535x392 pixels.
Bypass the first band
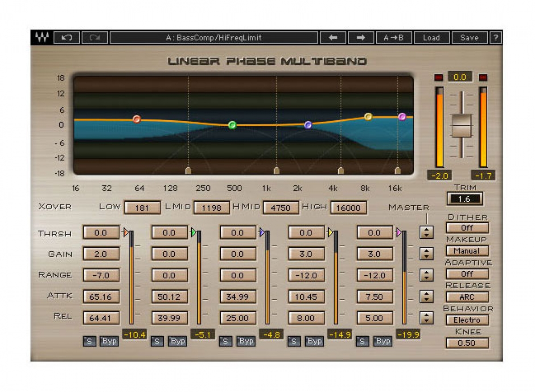(x=109, y=342)
